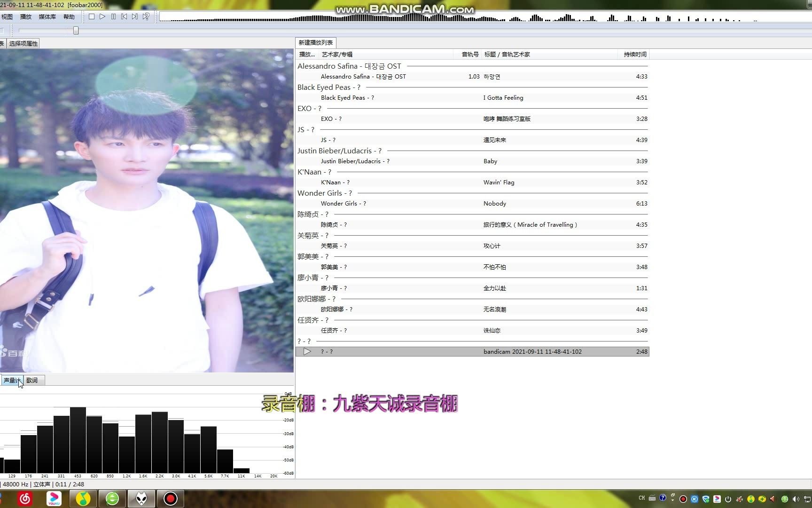The image size is (812, 508).
Task: Switch to the 声量计 tab
Action: tap(12, 380)
